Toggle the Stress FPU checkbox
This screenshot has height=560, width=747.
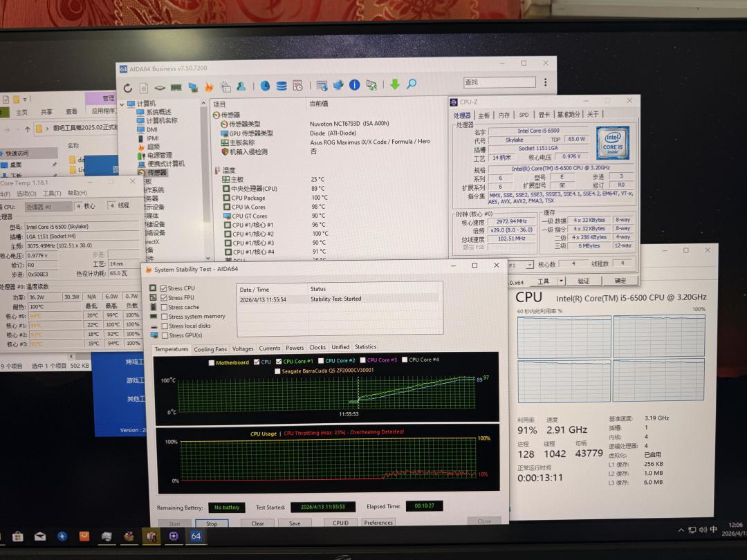tap(163, 297)
